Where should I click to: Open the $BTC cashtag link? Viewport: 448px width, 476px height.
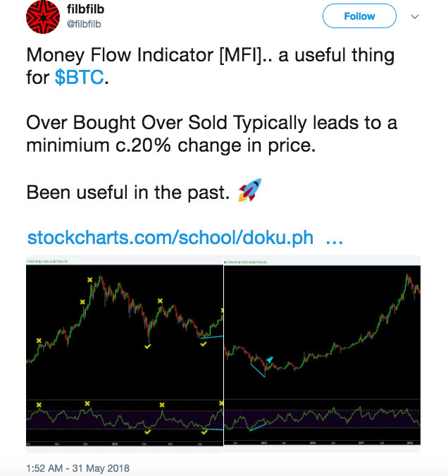(79, 77)
